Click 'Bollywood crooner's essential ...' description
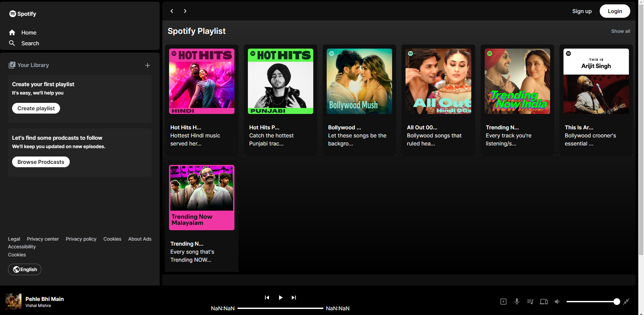This screenshot has width=644, height=315. [590, 139]
